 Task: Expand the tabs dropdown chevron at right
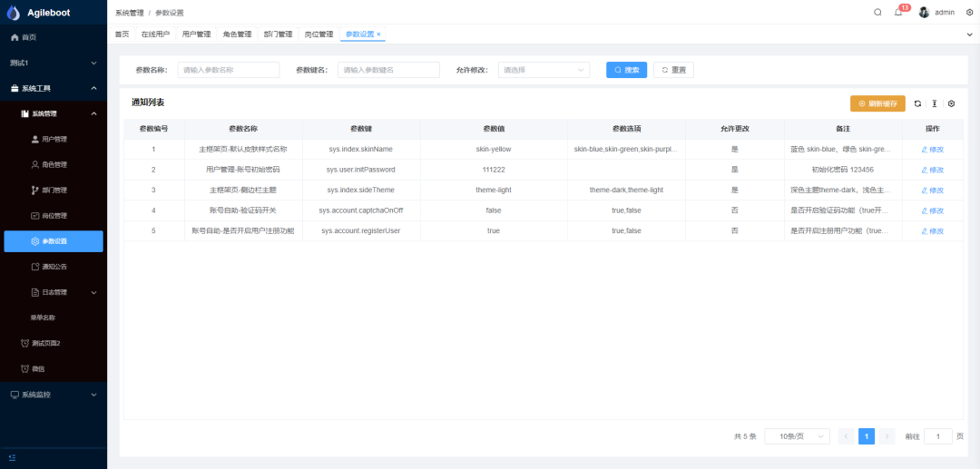[969, 34]
